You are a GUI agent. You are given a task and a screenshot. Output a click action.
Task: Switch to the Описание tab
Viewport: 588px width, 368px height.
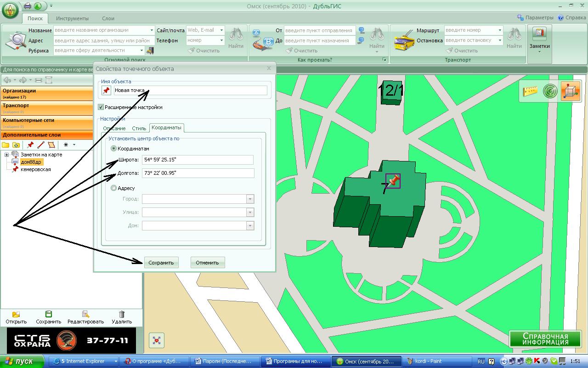[x=114, y=128]
